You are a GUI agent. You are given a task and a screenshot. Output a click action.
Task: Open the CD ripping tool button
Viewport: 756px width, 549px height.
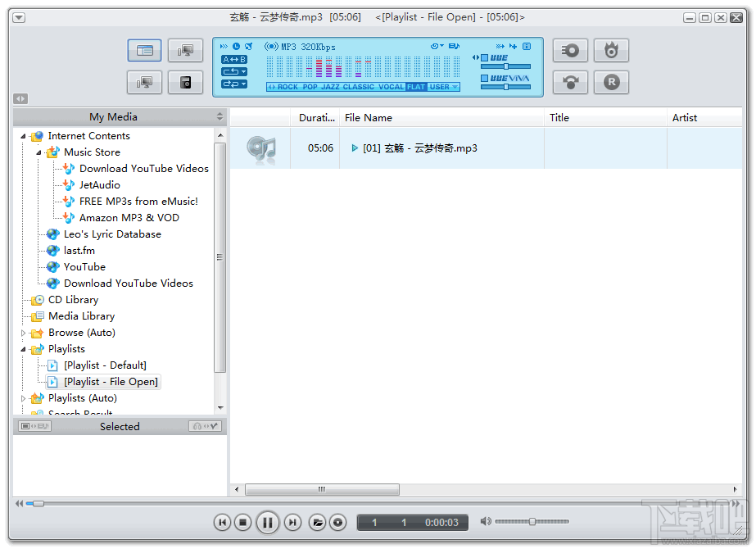click(x=570, y=50)
